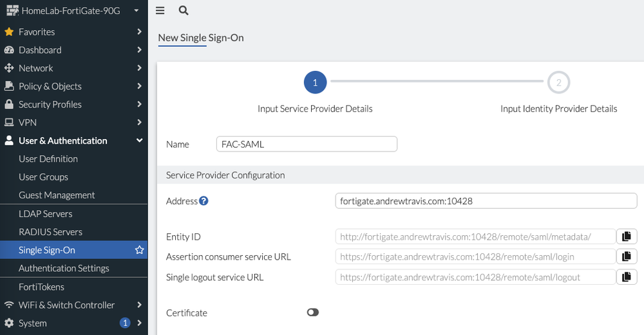
Task: Click wizard step 1 circle
Action: [315, 82]
